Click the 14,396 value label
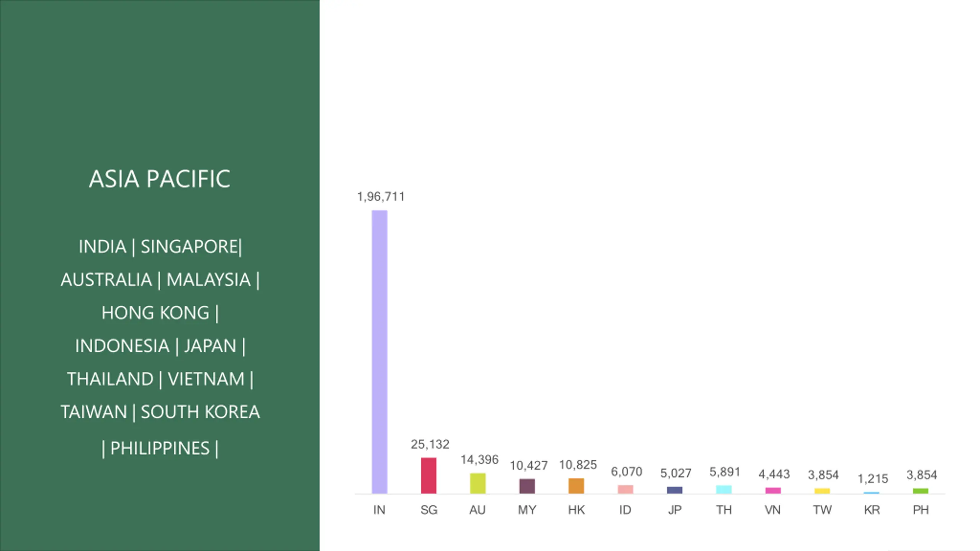Screen dimensions: 980x551 point(479,460)
